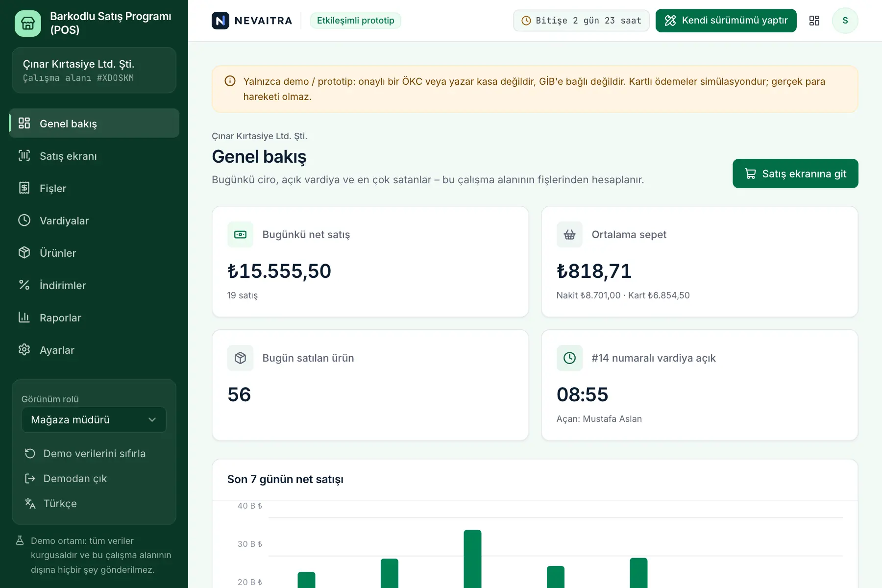
Task: Click the Çınar Kırtasiye workspace card
Action: pyautogui.click(x=94, y=70)
